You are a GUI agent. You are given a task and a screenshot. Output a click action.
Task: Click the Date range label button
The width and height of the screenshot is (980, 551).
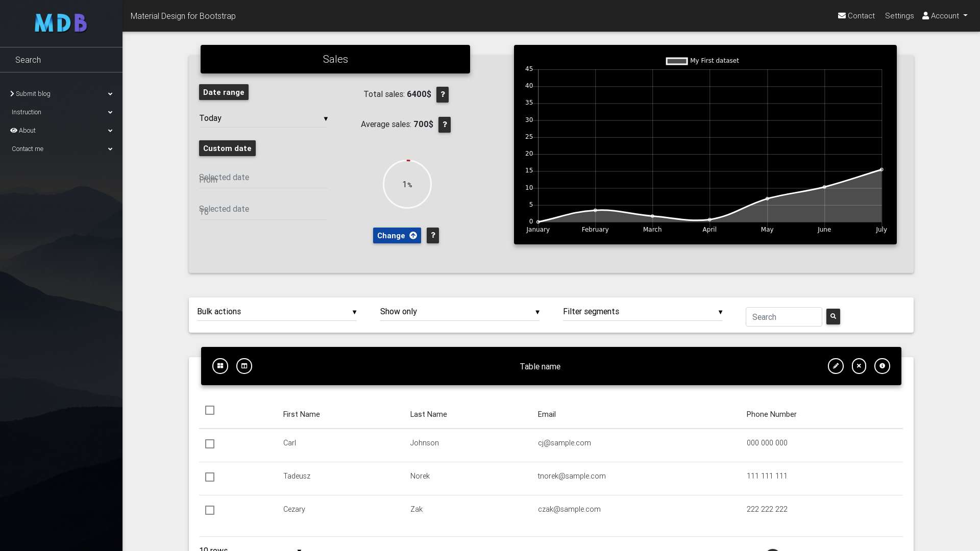point(224,92)
